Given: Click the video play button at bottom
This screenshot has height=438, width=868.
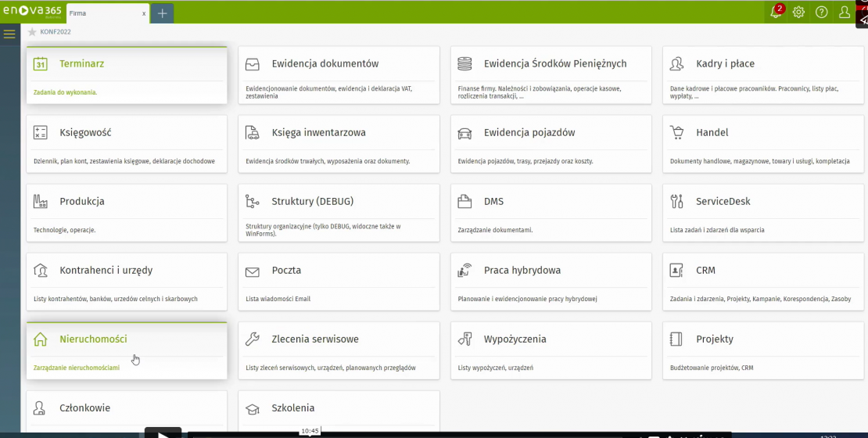Looking at the screenshot, I should 163,433.
